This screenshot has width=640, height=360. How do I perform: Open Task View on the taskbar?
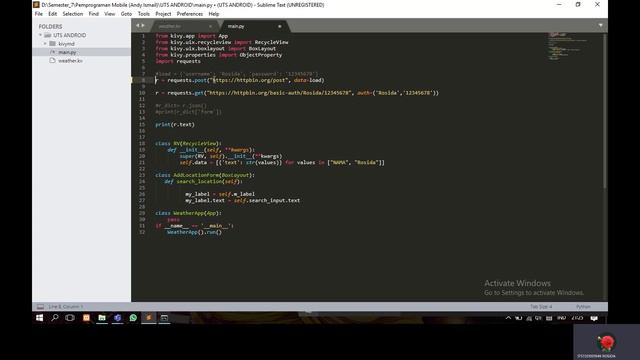(70, 318)
